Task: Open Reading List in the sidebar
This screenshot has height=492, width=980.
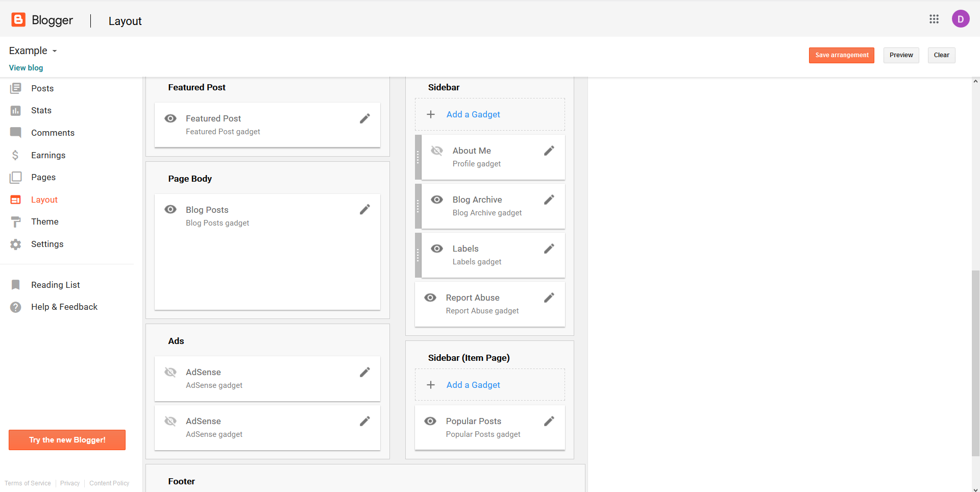Action: point(56,285)
